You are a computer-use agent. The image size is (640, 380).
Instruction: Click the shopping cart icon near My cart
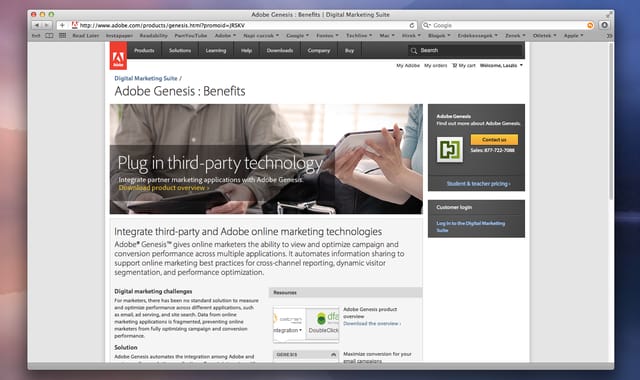pos(454,65)
